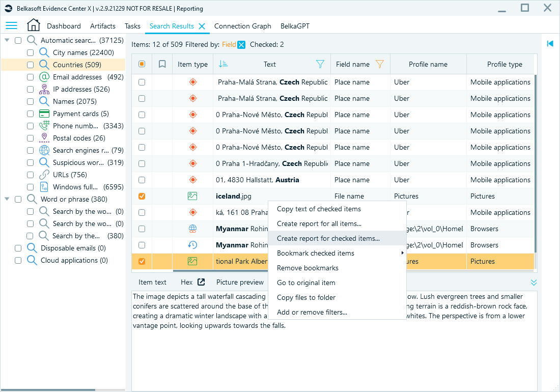
Task: Open the Field name column filter icon
Action: point(380,64)
